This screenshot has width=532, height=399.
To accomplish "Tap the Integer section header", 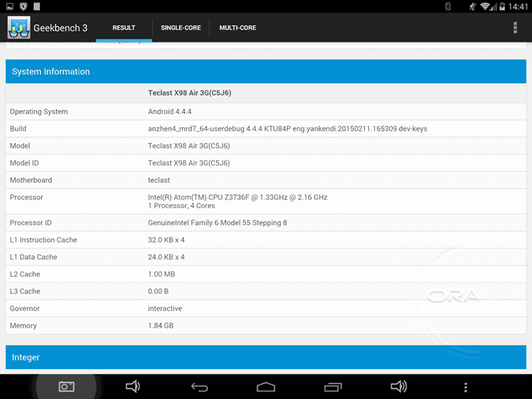I will (266, 357).
